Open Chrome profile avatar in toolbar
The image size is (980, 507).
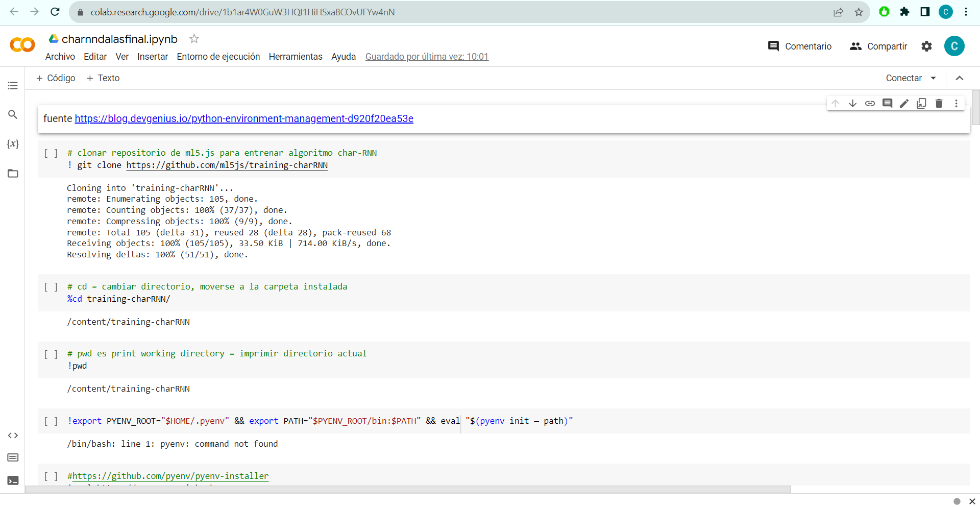coord(946,12)
